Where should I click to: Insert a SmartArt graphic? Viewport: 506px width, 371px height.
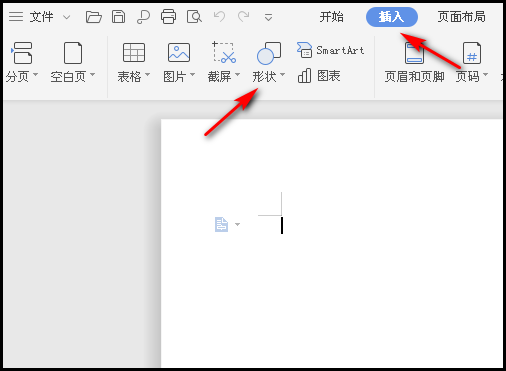coord(330,50)
